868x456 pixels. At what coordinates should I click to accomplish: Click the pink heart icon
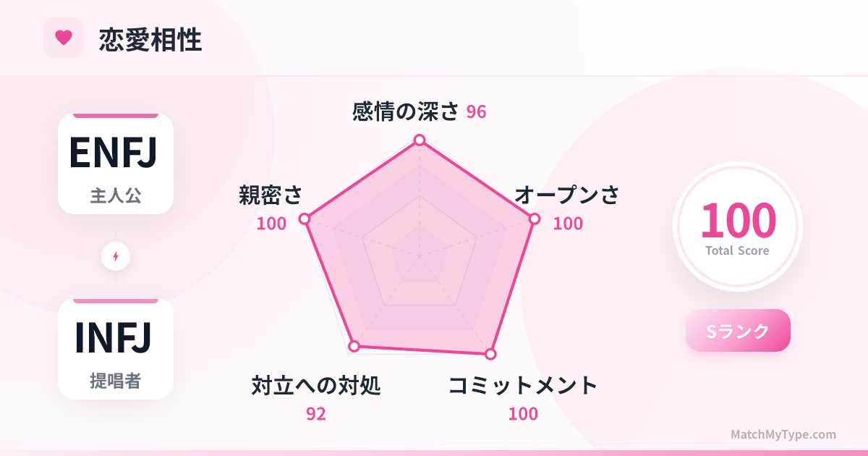point(64,38)
